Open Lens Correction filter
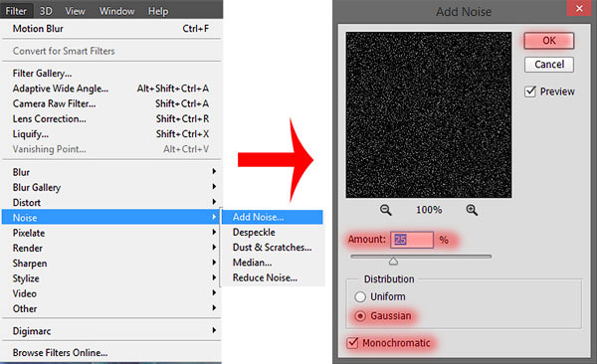The width and height of the screenshot is (597, 364). [x=111, y=118]
